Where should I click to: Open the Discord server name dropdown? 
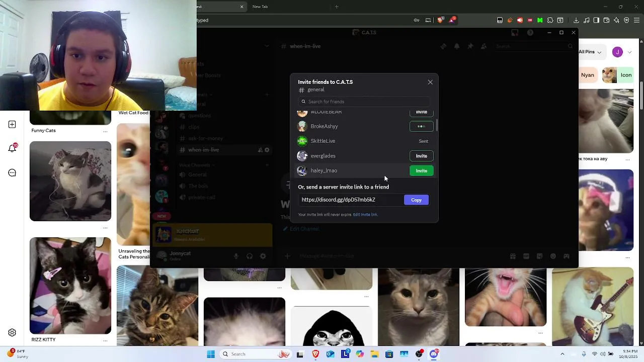pos(267,46)
